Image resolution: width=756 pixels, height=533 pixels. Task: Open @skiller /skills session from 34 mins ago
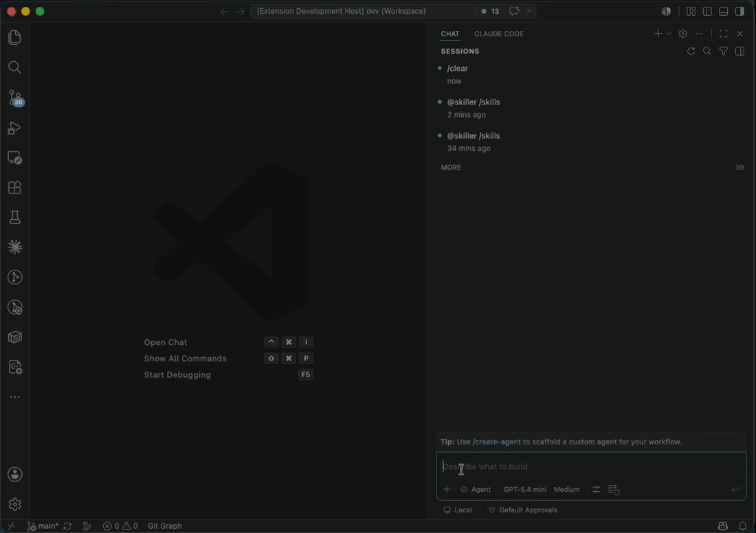pos(591,141)
